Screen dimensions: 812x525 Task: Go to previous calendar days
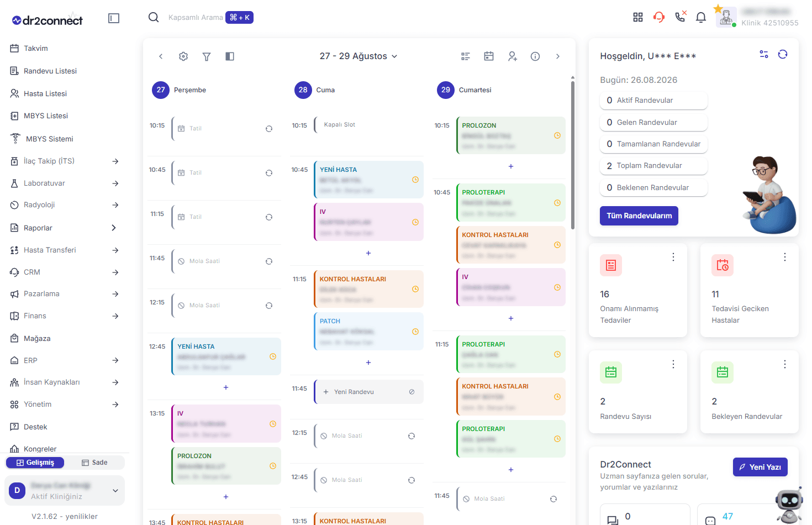[161, 56]
